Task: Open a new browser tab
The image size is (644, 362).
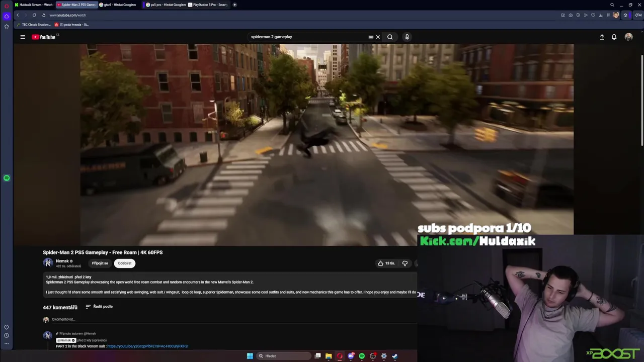Action: click(234, 5)
